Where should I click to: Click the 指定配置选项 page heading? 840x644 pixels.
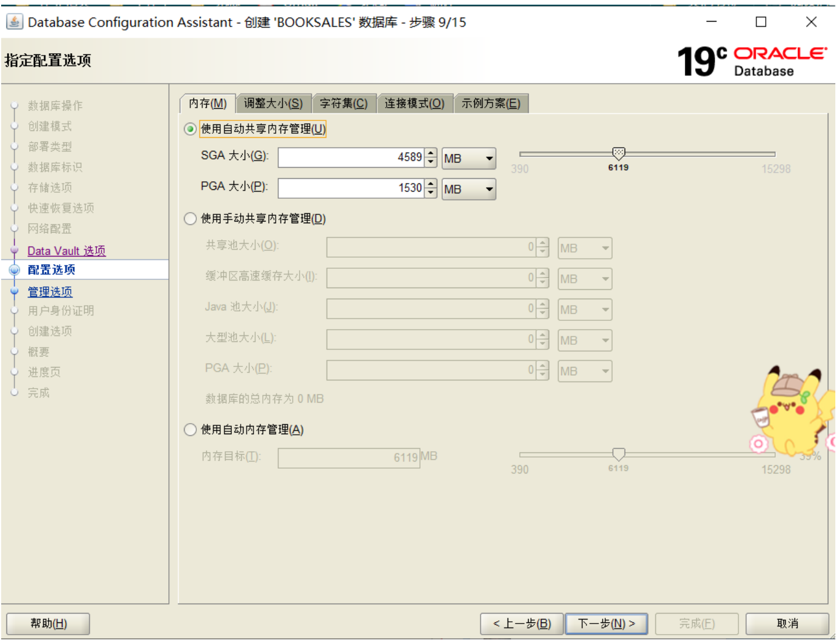click(x=48, y=60)
